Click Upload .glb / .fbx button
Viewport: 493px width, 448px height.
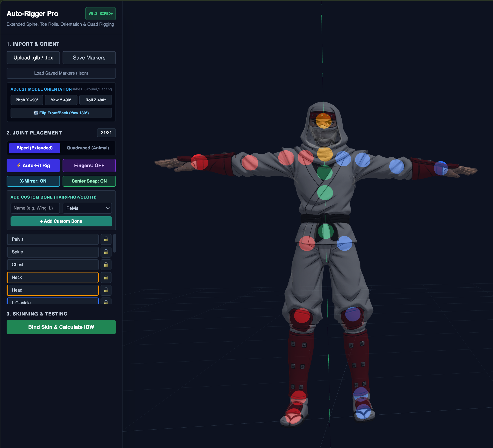click(33, 58)
